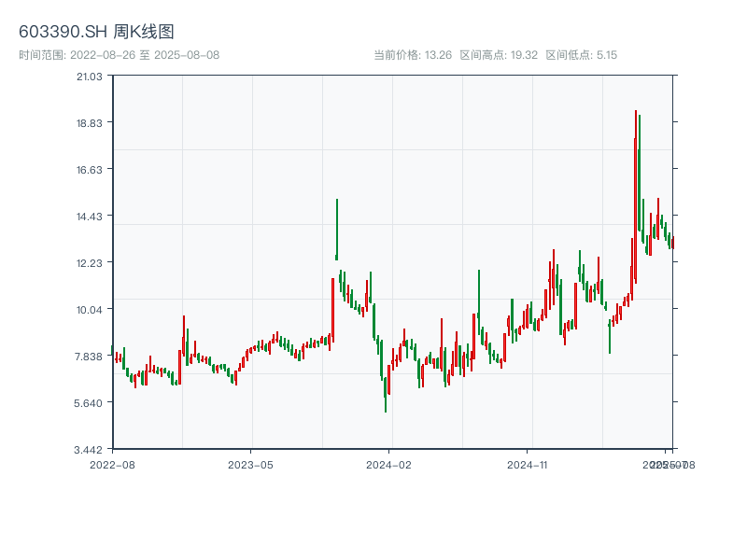Click y-axis value 3.442
The height and width of the screenshot is (560, 747).
89,450
